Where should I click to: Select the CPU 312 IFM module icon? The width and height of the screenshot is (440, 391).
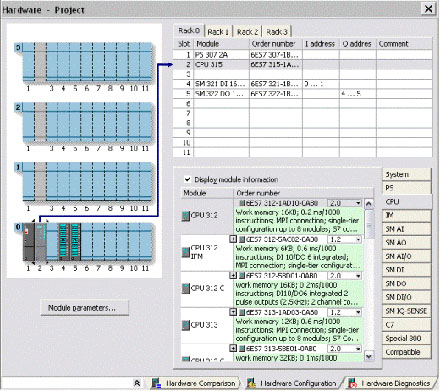186,252
